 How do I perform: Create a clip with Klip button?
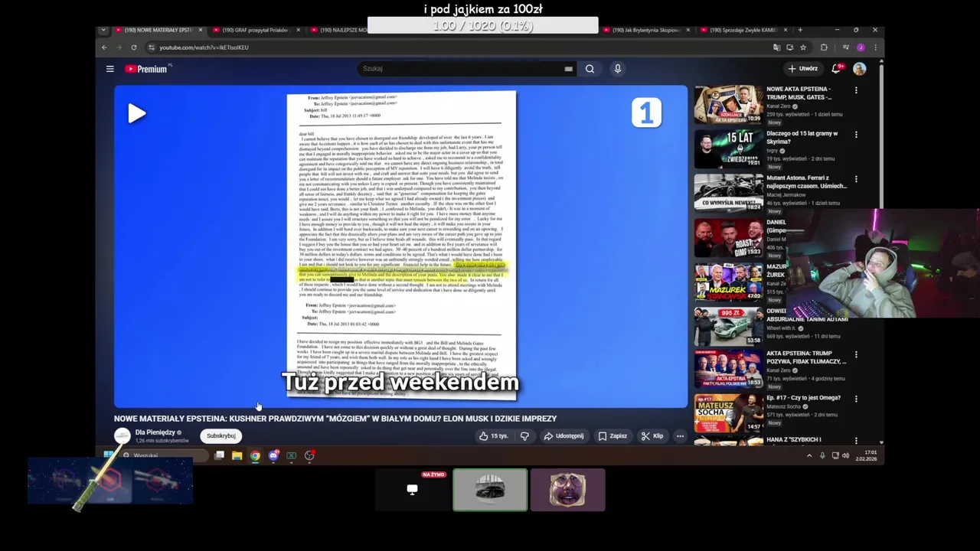(652, 436)
